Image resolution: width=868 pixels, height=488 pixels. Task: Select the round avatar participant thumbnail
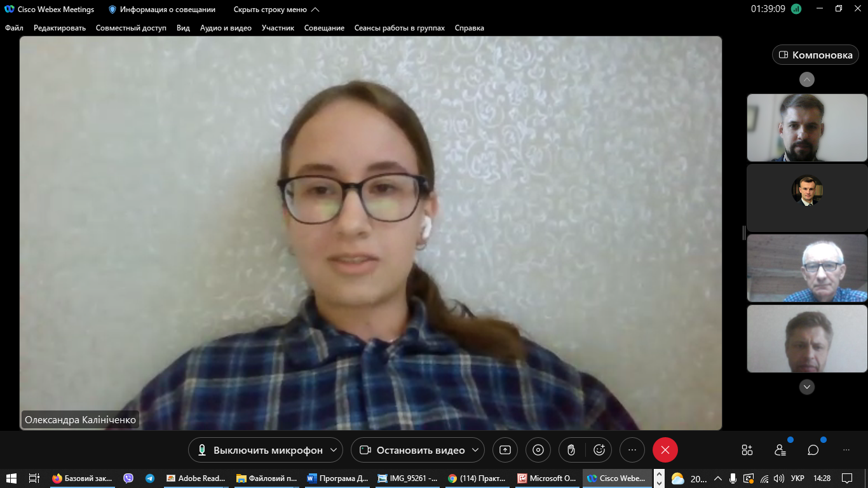coord(807,198)
